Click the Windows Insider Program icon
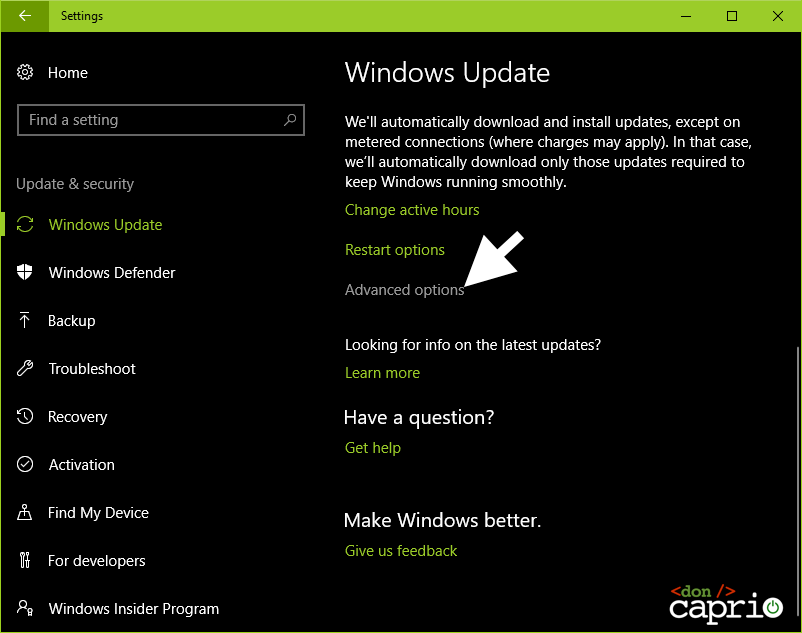The image size is (802, 633). [x=25, y=608]
